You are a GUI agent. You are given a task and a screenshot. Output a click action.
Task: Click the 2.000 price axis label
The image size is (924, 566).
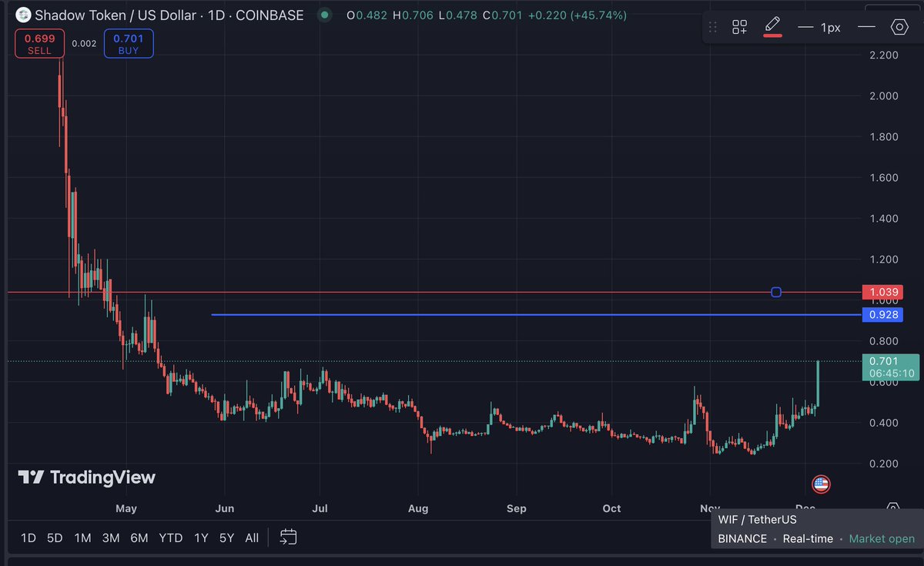(883, 95)
